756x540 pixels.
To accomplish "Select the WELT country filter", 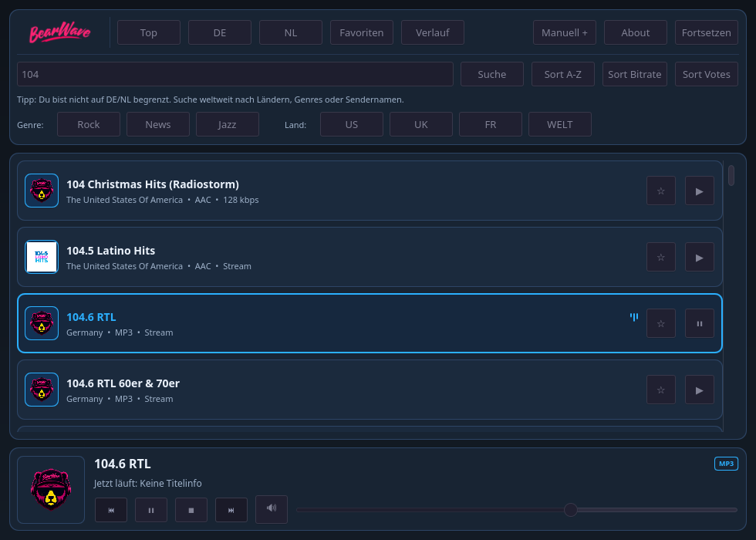I will click(x=560, y=124).
